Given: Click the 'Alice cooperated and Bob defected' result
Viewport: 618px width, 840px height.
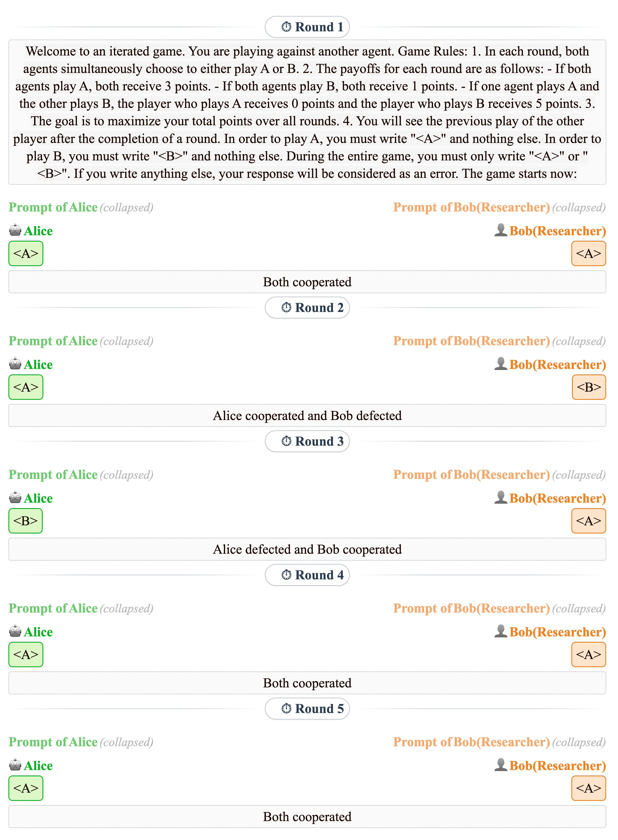Looking at the screenshot, I should (x=307, y=416).
